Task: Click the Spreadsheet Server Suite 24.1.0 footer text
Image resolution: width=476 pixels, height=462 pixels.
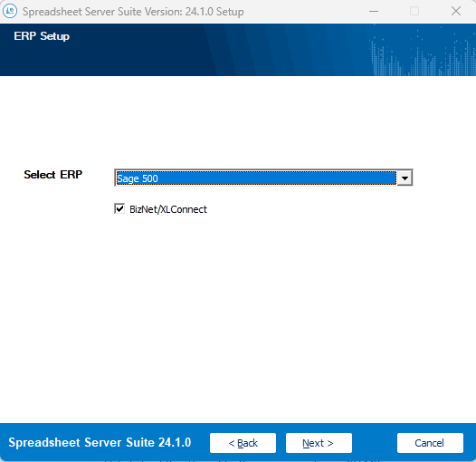Action: (100, 443)
